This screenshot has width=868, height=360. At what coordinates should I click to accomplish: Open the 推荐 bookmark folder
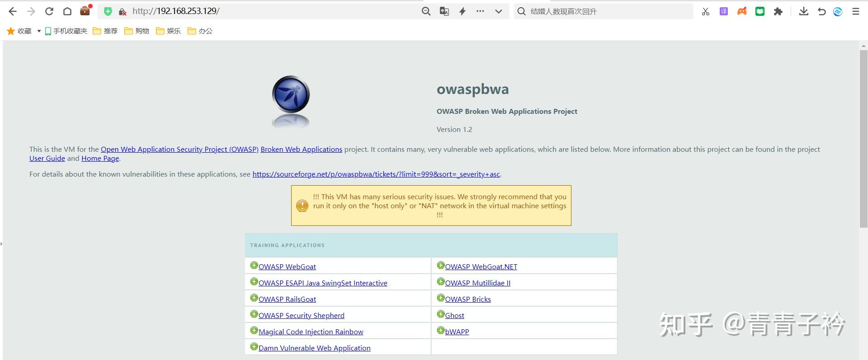point(105,31)
